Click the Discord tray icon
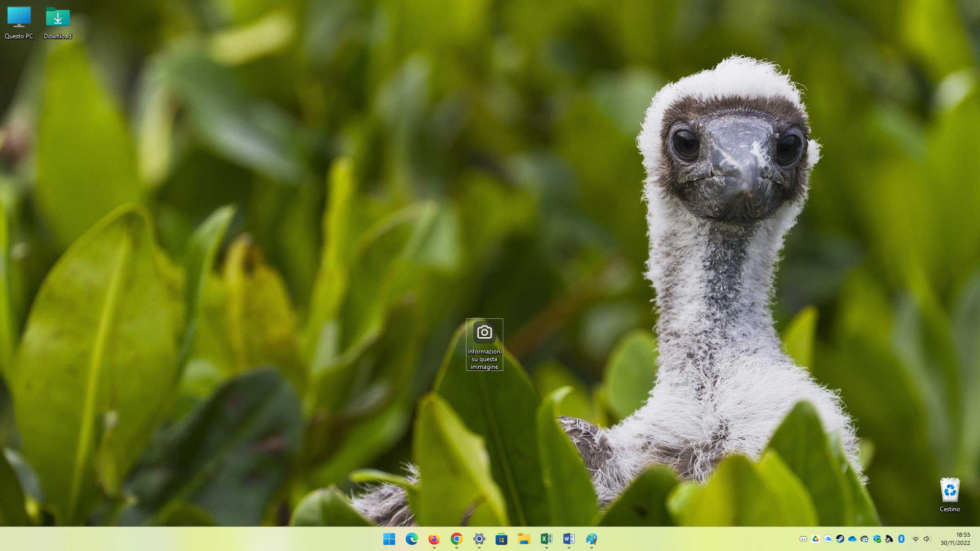The image size is (980, 551). 803,539
